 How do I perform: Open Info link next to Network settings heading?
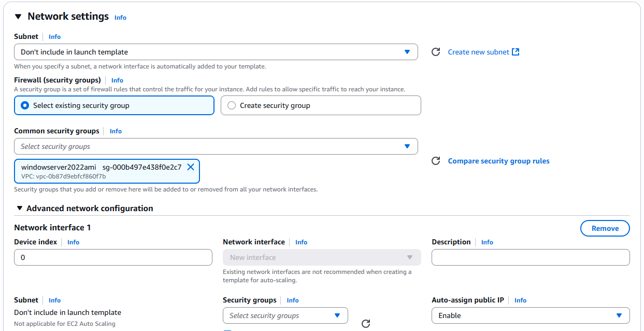pyautogui.click(x=120, y=18)
